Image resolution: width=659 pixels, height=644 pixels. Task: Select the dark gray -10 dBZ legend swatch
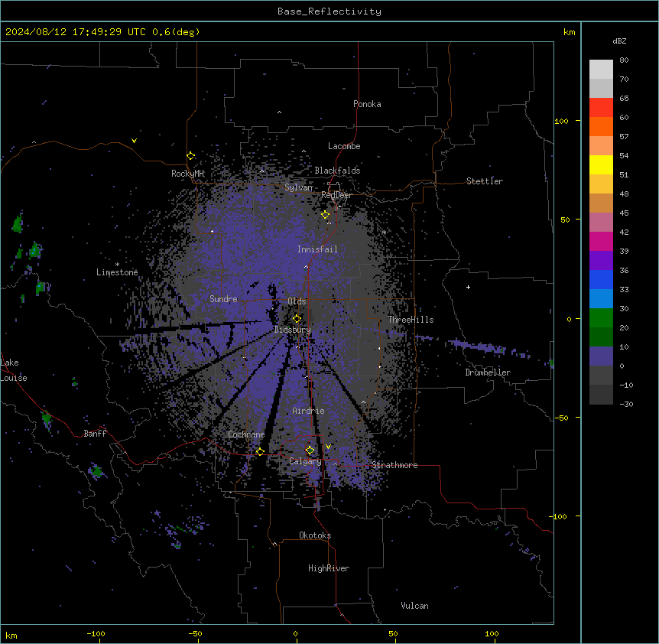click(601, 395)
